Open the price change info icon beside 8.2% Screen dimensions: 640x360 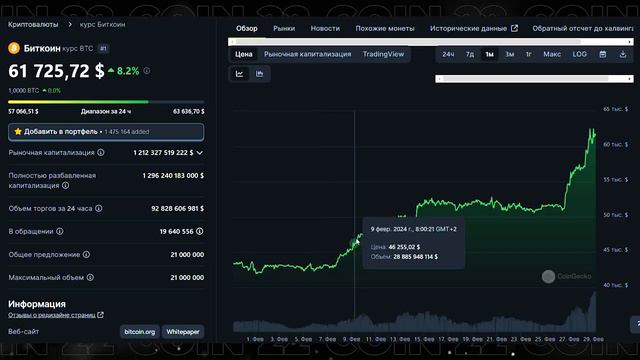147,71
